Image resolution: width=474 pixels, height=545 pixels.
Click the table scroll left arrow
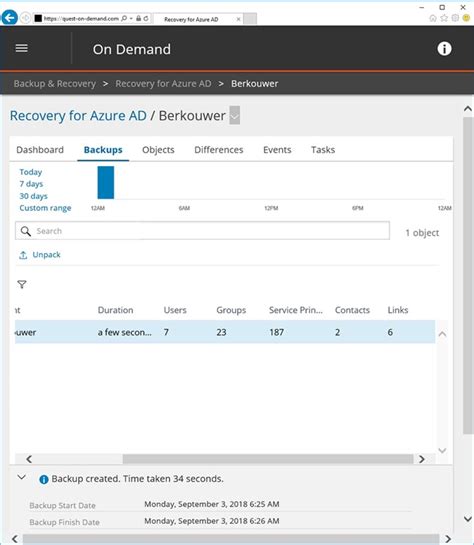(29, 459)
